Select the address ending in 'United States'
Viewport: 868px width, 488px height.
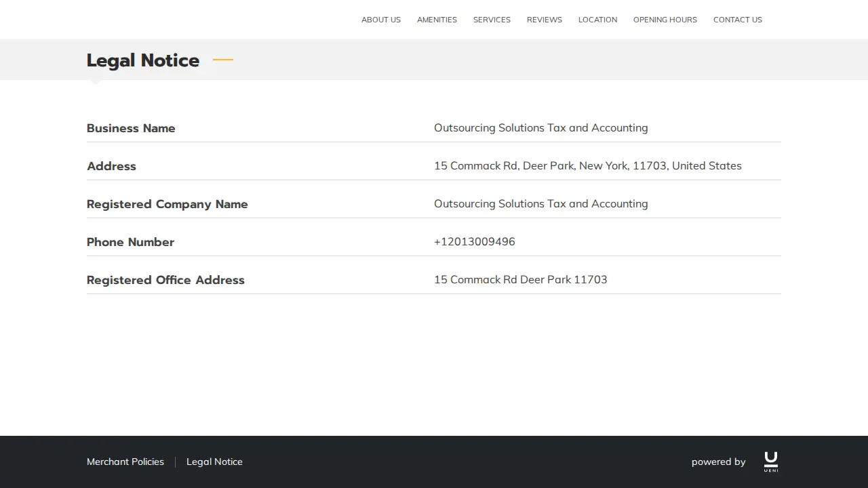pos(588,165)
